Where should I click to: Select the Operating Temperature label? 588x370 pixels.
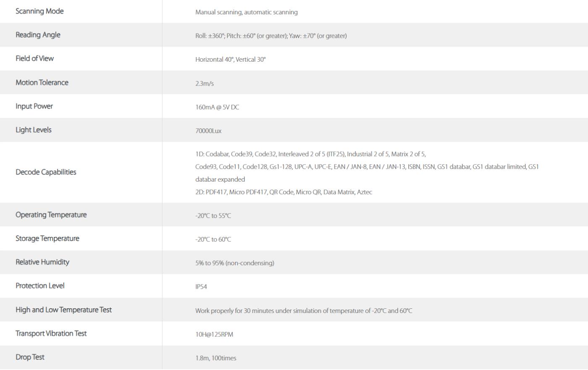(x=51, y=215)
